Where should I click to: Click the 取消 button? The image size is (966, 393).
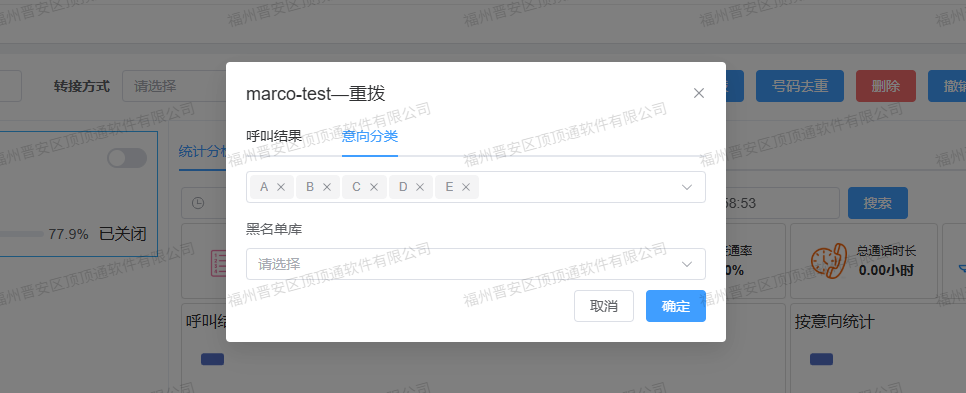[x=604, y=306]
